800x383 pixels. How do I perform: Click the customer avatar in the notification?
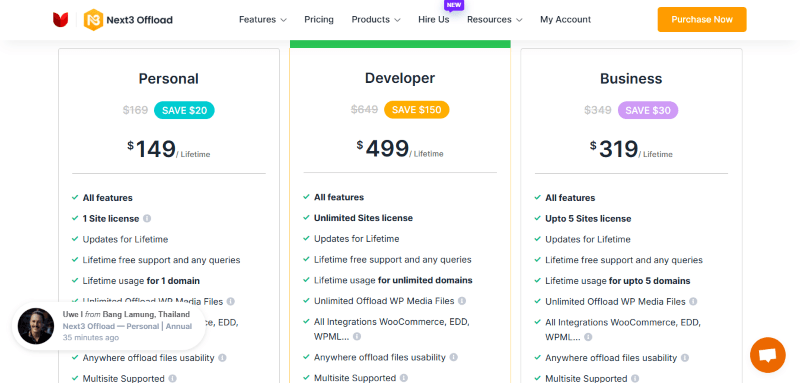(x=36, y=326)
